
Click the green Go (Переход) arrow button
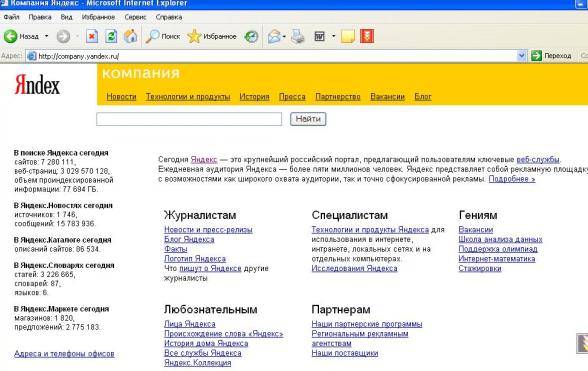(537, 56)
